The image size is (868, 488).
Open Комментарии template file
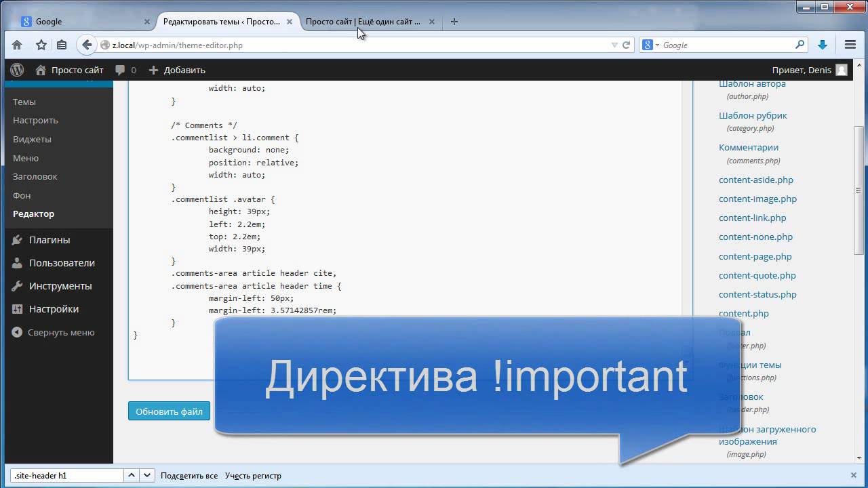click(749, 147)
